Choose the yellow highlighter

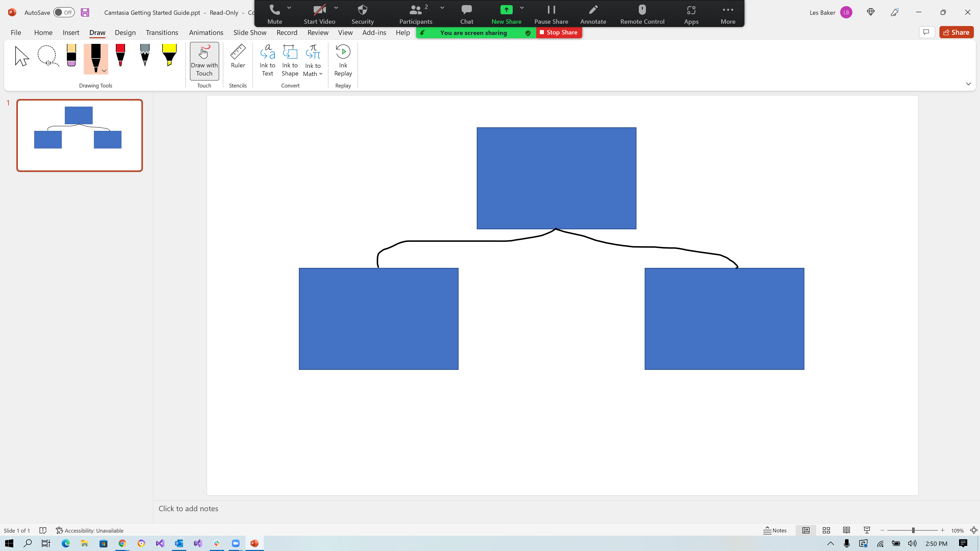click(x=169, y=56)
